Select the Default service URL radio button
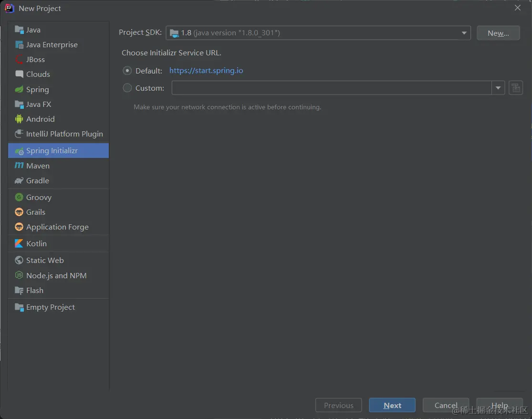This screenshot has width=532, height=419. point(127,71)
